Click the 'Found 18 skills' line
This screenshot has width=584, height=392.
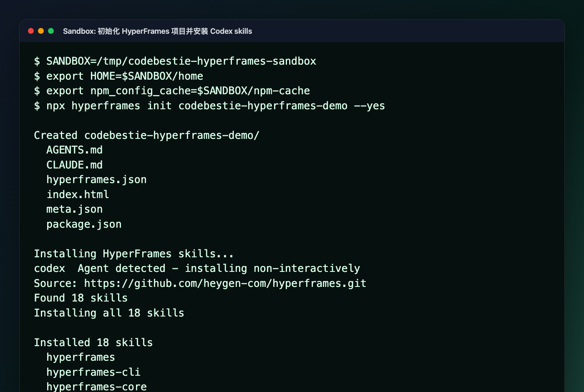click(81, 298)
